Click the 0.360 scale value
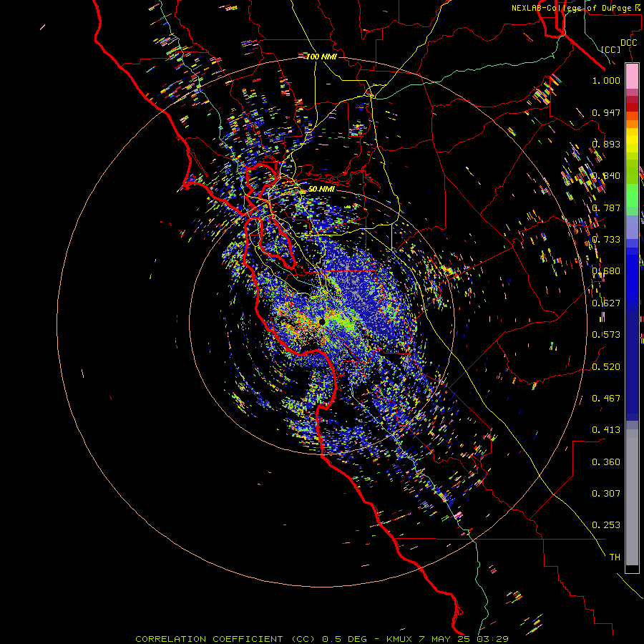644x644 pixels. [x=606, y=462]
